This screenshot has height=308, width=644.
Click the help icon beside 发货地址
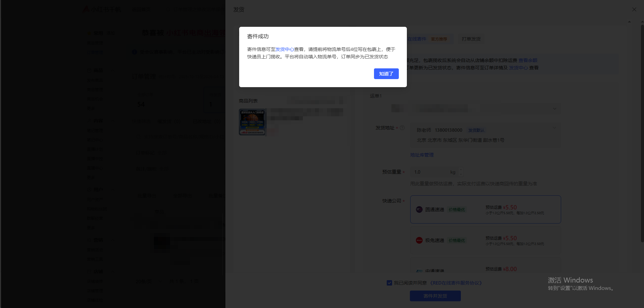pyautogui.click(x=402, y=128)
